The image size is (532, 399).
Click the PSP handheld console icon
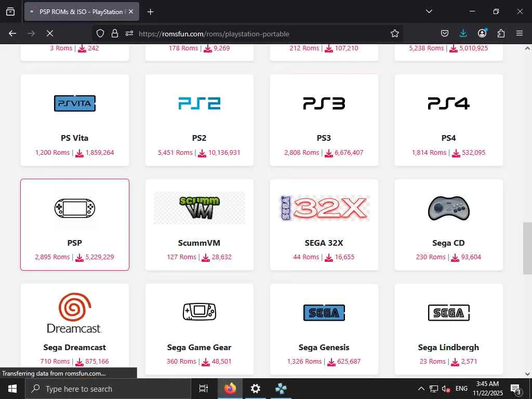tap(75, 208)
